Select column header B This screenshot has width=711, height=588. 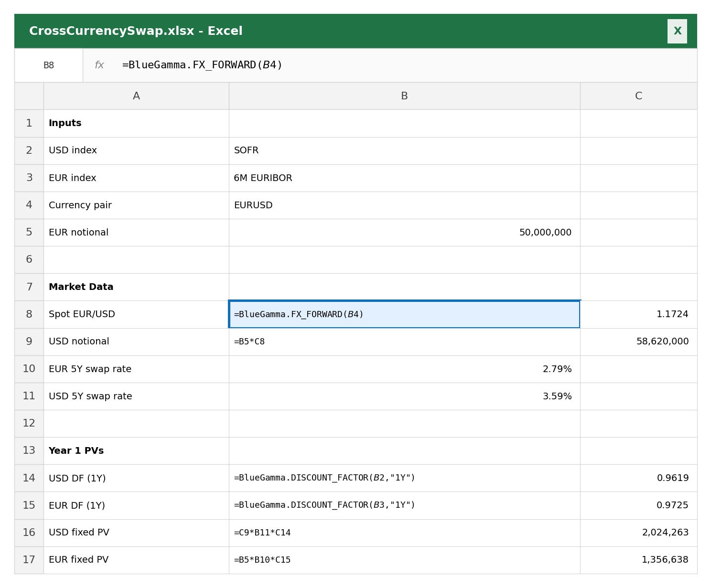(404, 96)
